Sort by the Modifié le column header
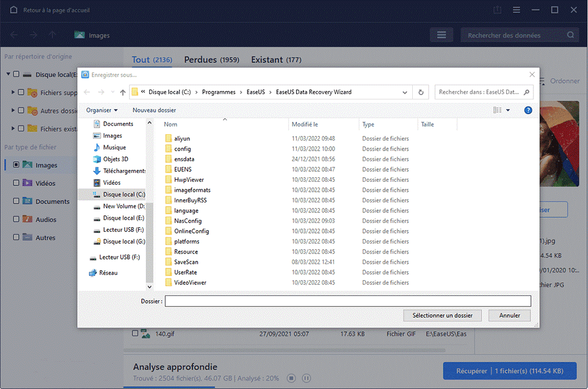588x389 pixels. [x=323, y=124]
